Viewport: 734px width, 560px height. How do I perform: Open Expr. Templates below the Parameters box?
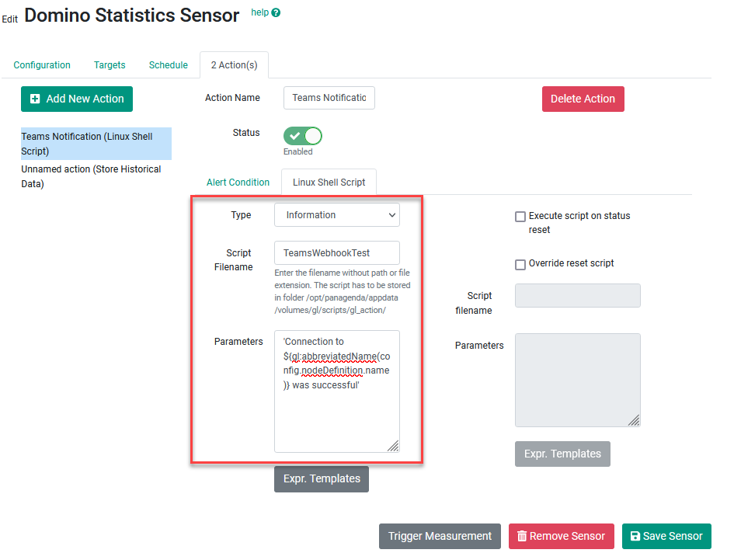click(321, 478)
